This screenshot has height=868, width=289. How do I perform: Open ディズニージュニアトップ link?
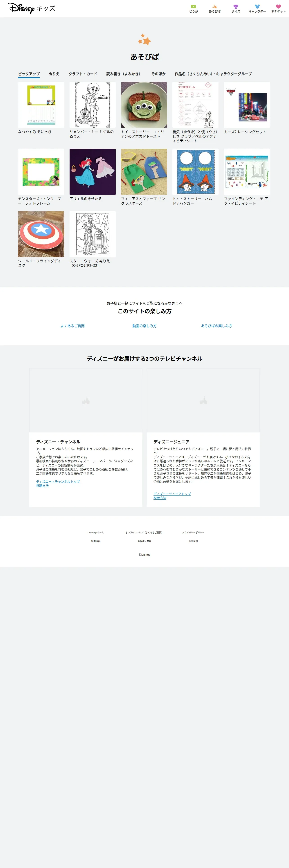pyautogui.click(x=172, y=494)
